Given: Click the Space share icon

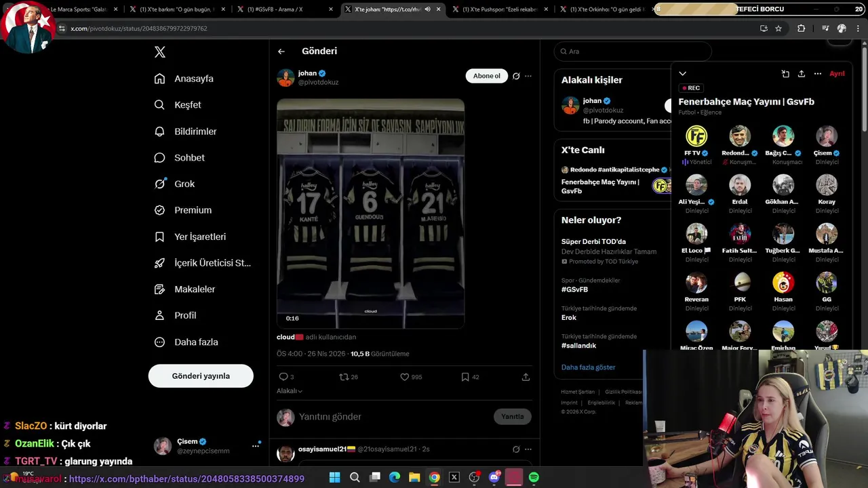Looking at the screenshot, I should 802,74.
